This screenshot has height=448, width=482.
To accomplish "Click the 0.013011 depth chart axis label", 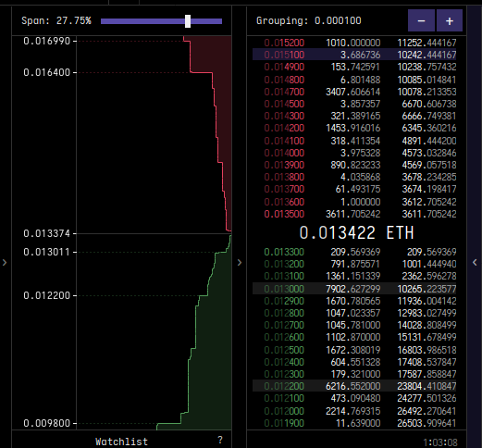I will (x=47, y=252).
